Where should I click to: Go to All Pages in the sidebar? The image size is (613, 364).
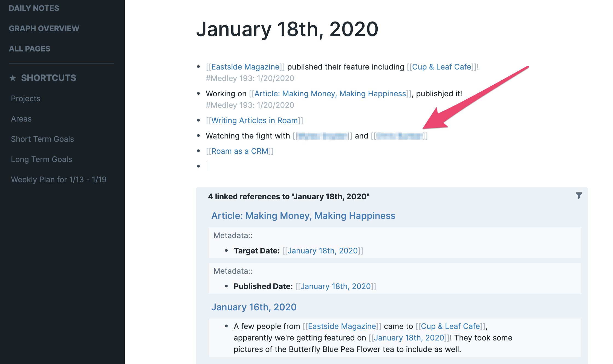pyautogui.click(x=30, y=49)
